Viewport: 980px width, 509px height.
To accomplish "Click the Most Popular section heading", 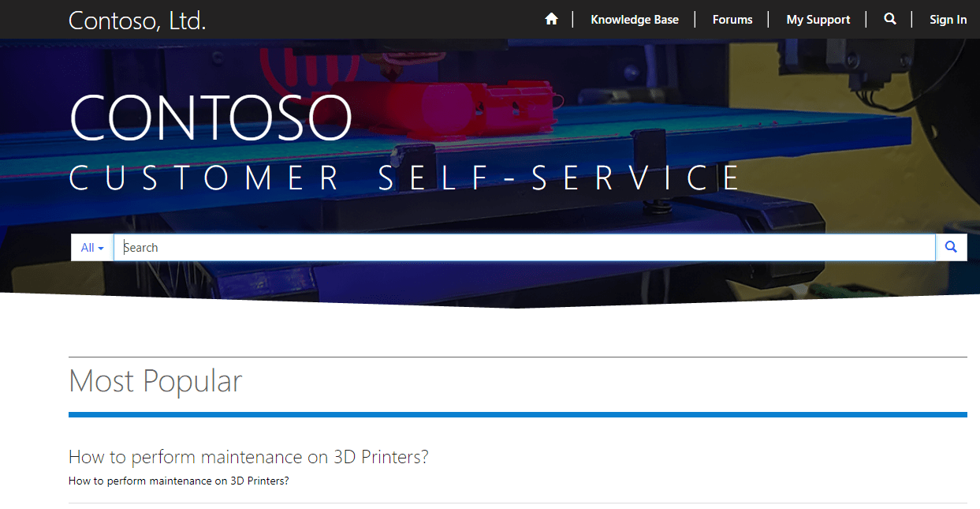I will 155,381.
